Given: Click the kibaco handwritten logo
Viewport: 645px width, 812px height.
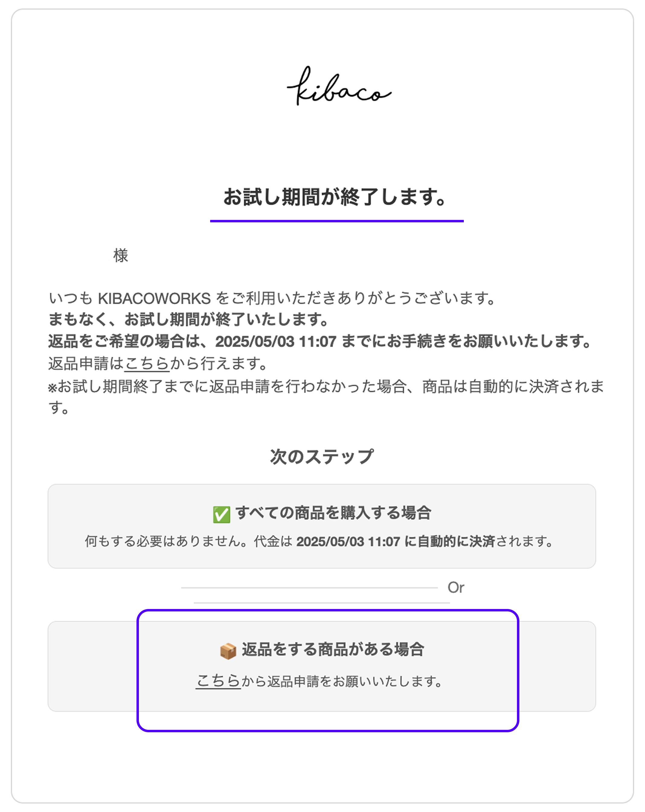Looking at the screenshot, I should coord(339,86).
